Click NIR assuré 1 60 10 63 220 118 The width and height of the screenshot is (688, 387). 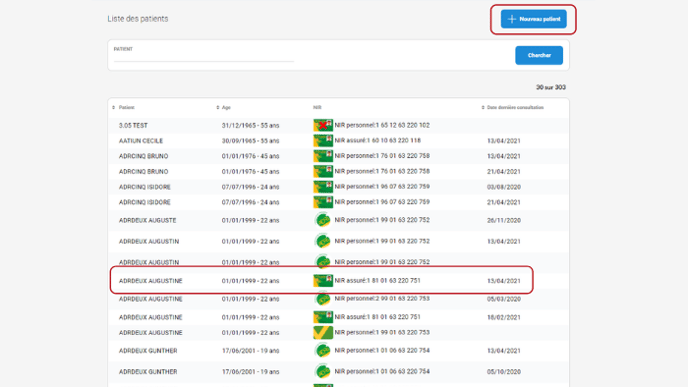[378, 140]
